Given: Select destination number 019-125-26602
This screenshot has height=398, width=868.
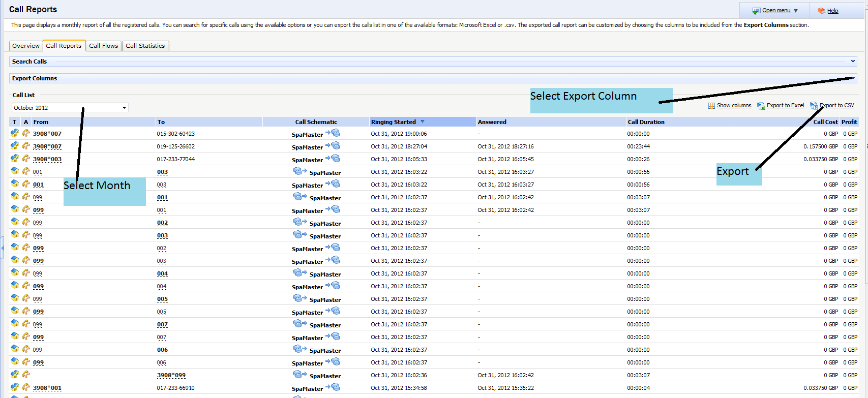Looking at the screenshot, I should pyautogui.click(x=176, y=147).
